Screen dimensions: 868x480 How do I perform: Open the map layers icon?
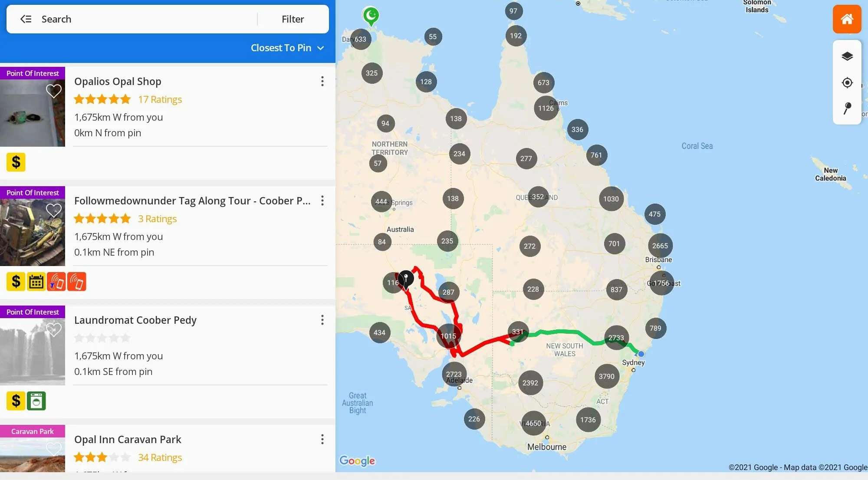pos(847,56)
